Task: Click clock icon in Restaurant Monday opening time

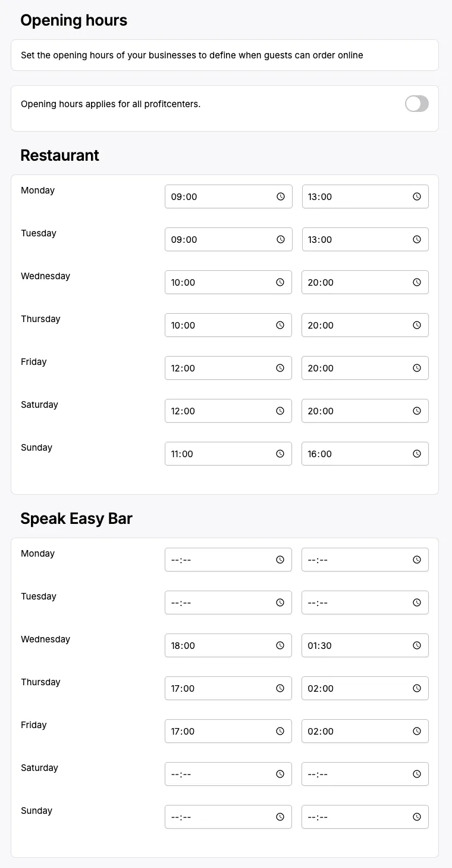Action: click(280, 196)
